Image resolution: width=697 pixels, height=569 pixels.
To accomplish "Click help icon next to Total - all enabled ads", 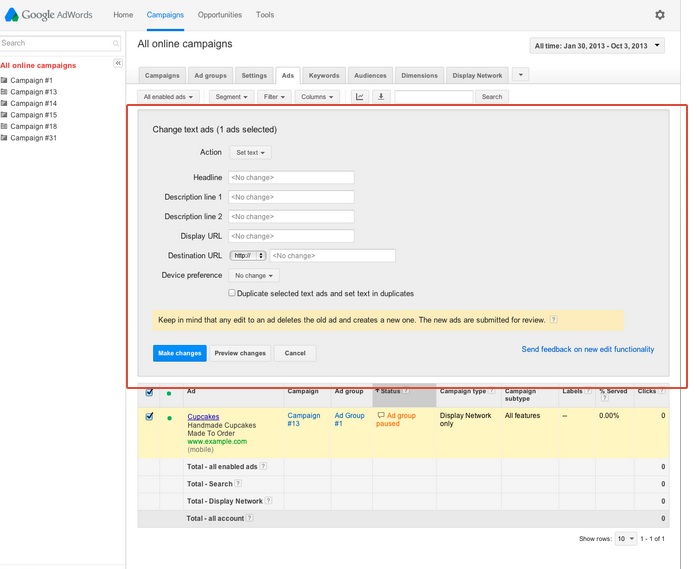I will tap(263, 466).
